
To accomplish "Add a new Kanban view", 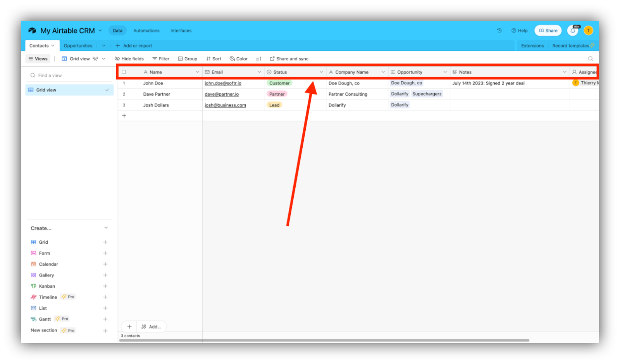I will click(105, 286).
